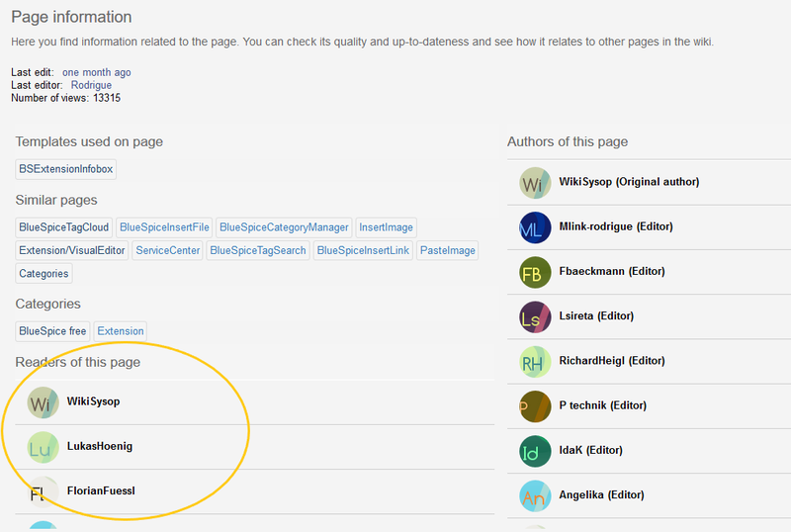Click Angelika An avatar
791x532 pixels.
[535, 496]
